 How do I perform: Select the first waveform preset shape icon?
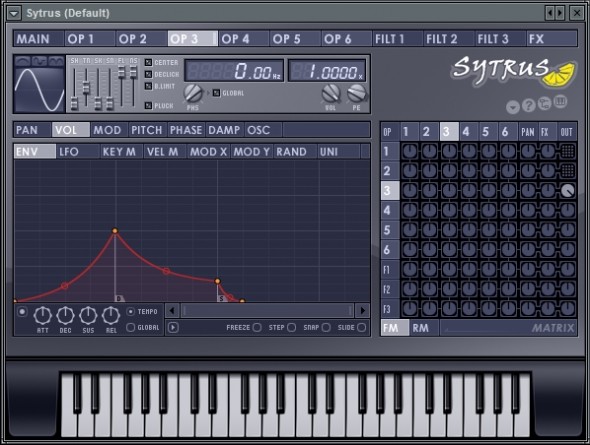pyautogui.click(x=23, y=61)
